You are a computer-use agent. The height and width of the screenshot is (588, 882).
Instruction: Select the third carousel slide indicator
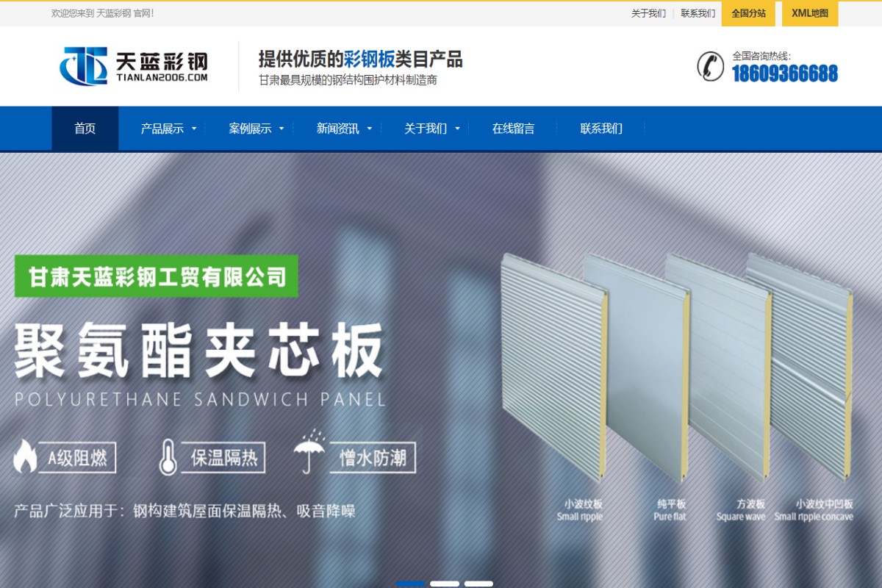pyautogui.click(x=478, y=584)
